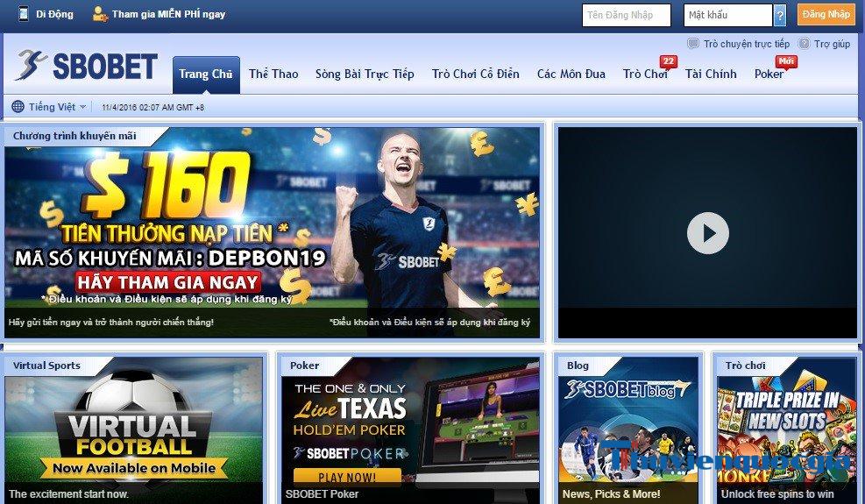The image size is (865, 504).
Task: Click the 'News, Picks & More!' caption
Action: point(611,494)
